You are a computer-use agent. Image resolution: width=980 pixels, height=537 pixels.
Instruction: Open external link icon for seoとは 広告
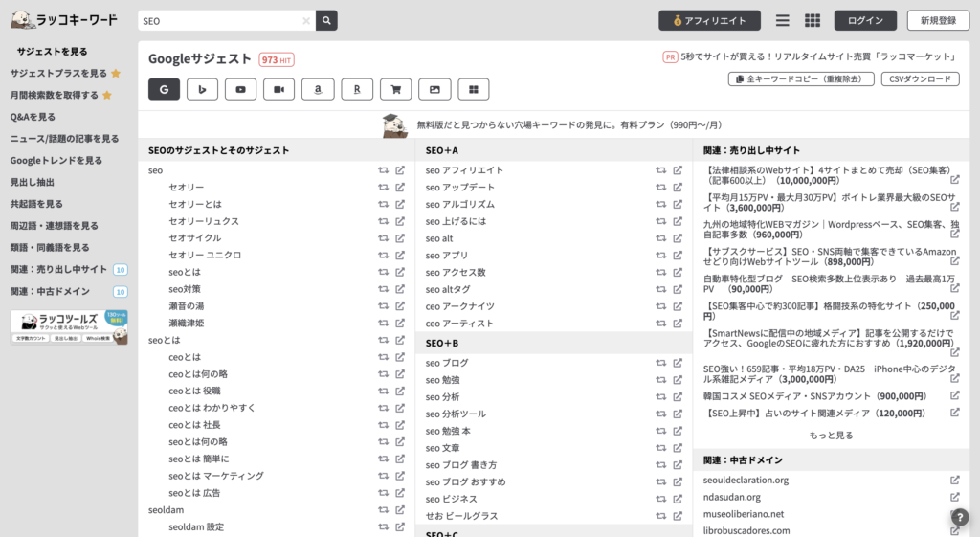[x=400, y=493]
